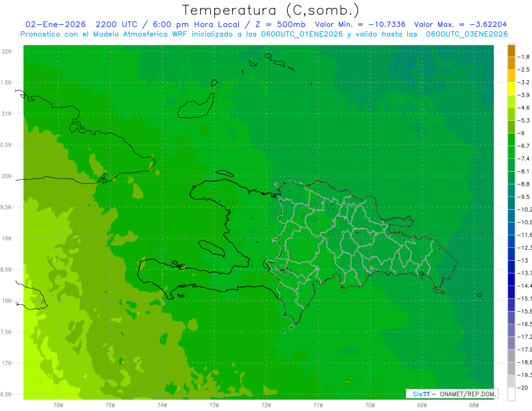Click the "17N" latitude label
The height and width of the screenshot is (411, 532).
point(7,363)
